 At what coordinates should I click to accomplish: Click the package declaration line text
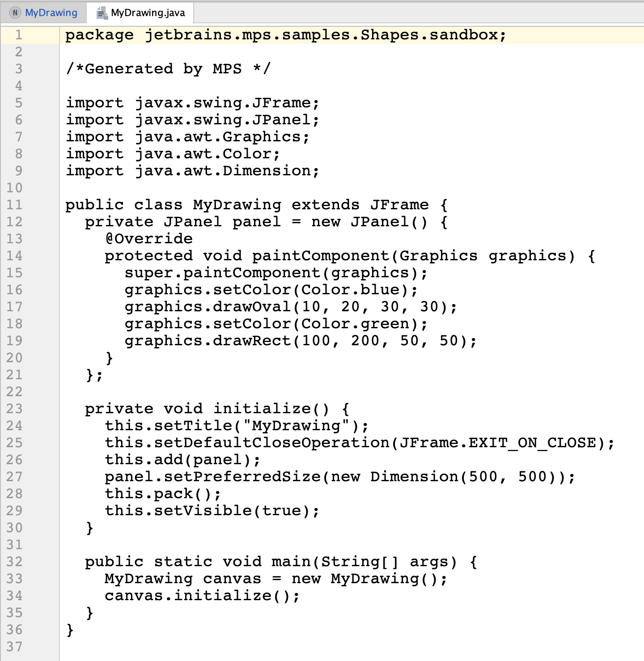pyautogui.click(x=286, y=35)
